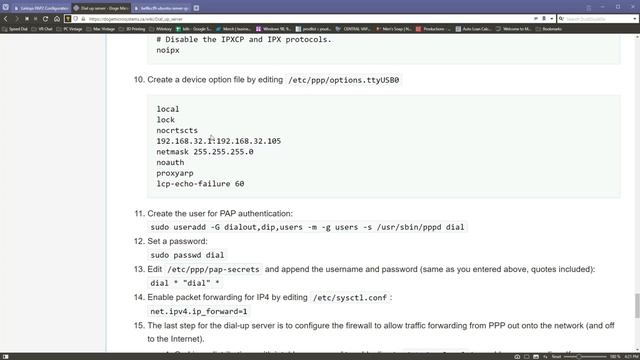Open the Productions bookmark
640x360 pixels.
[x=433, y=29]
